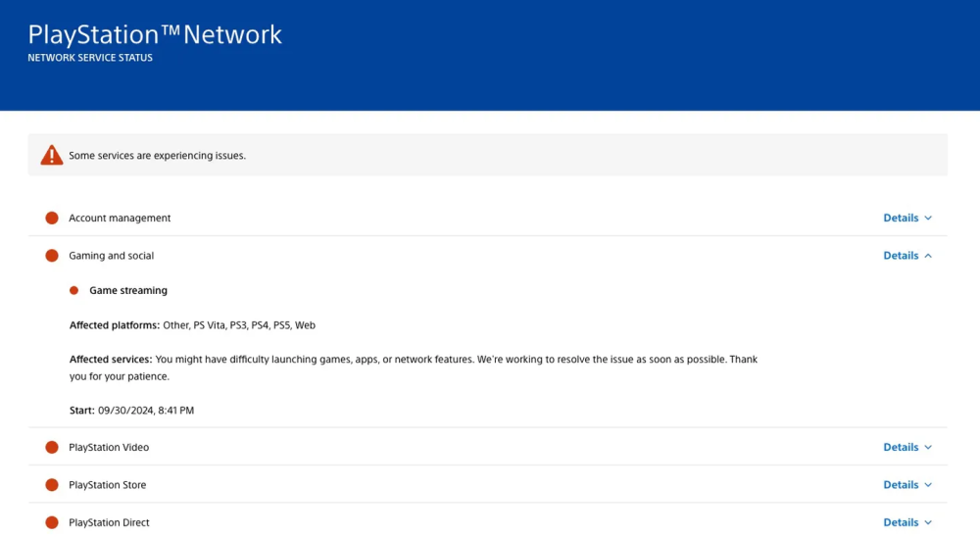Click Account management red status dot

click(52, 218)
